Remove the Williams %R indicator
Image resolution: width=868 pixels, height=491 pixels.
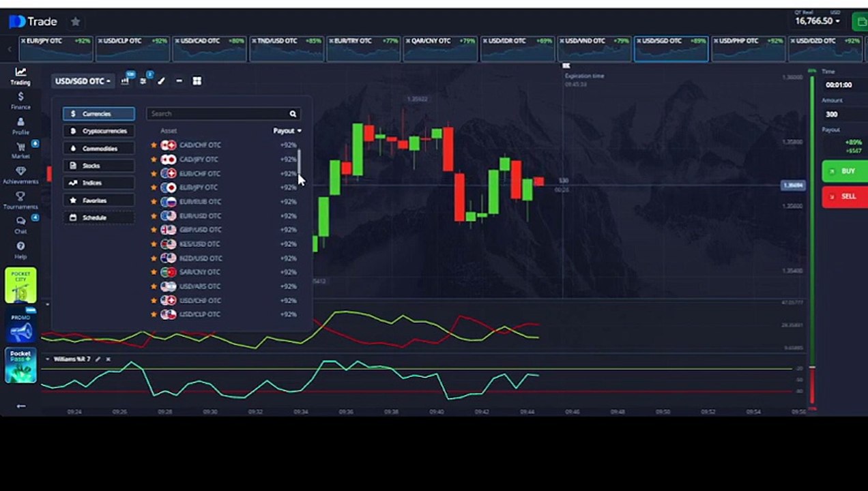(108, 359)
